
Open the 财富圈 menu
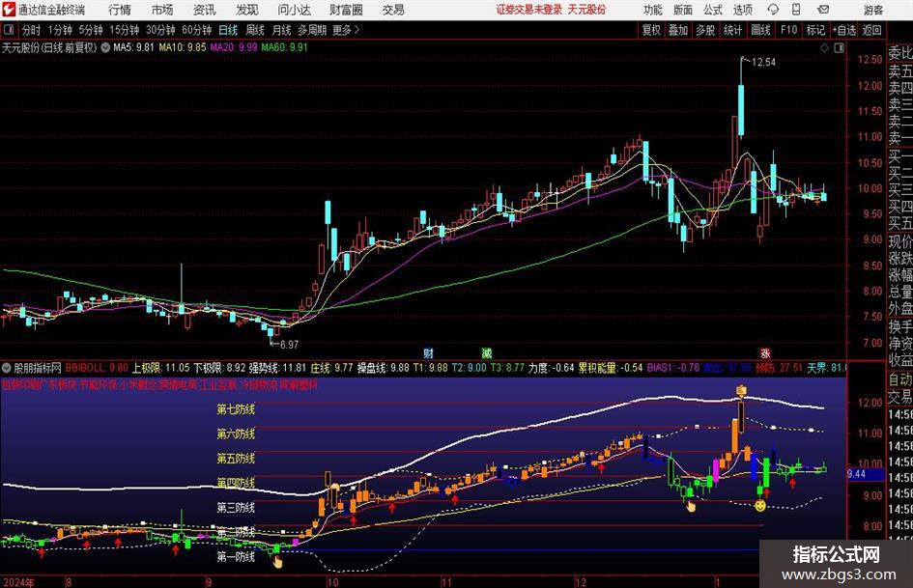coord(346,10)
